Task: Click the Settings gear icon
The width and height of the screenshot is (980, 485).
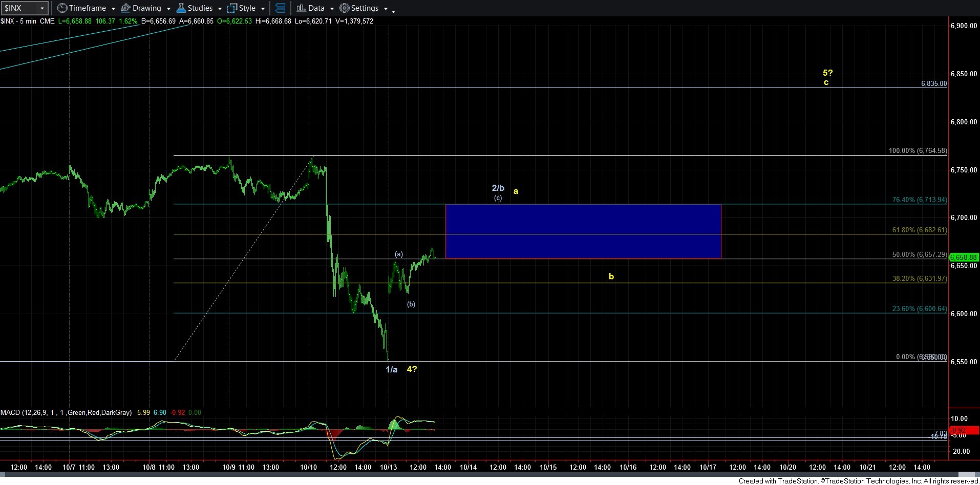Action: tap(345, 8)
